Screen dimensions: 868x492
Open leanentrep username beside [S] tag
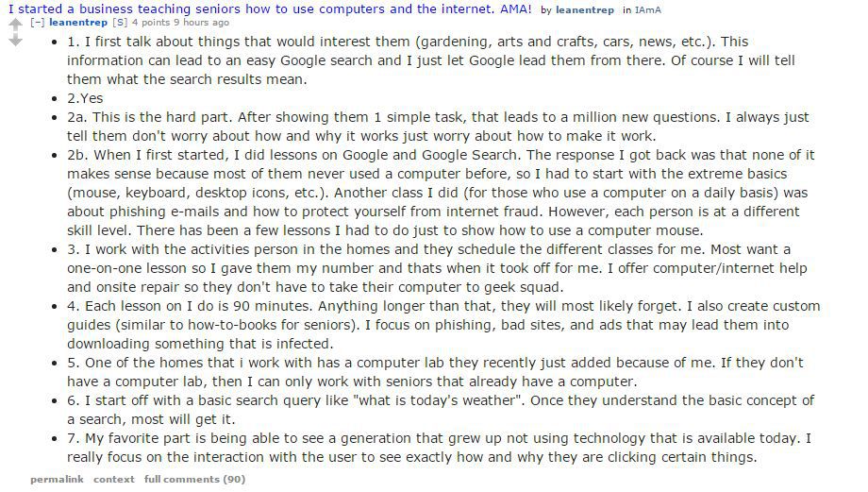pyautogui.click(x=78, y=22)
